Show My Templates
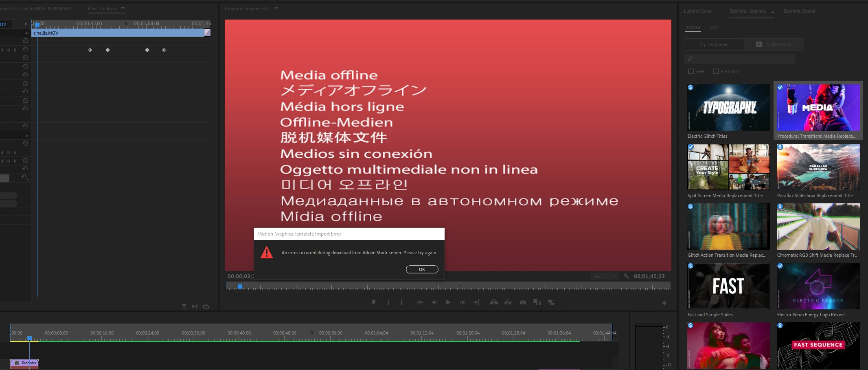 click(714, 44)
